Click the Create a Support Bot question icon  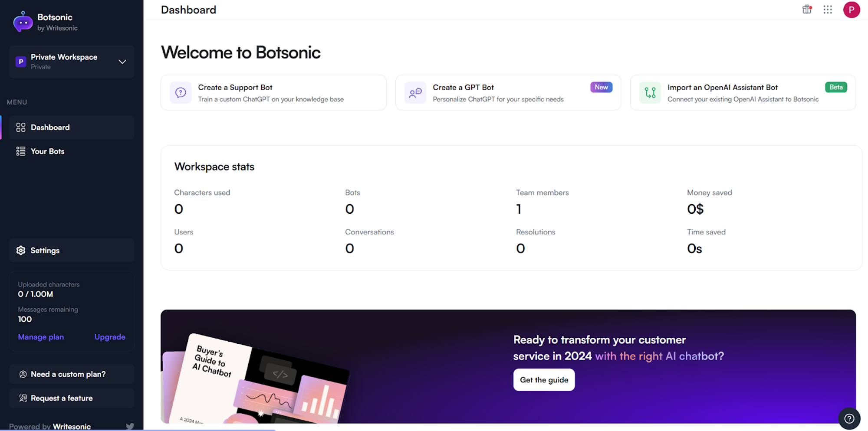click(181, 92)
